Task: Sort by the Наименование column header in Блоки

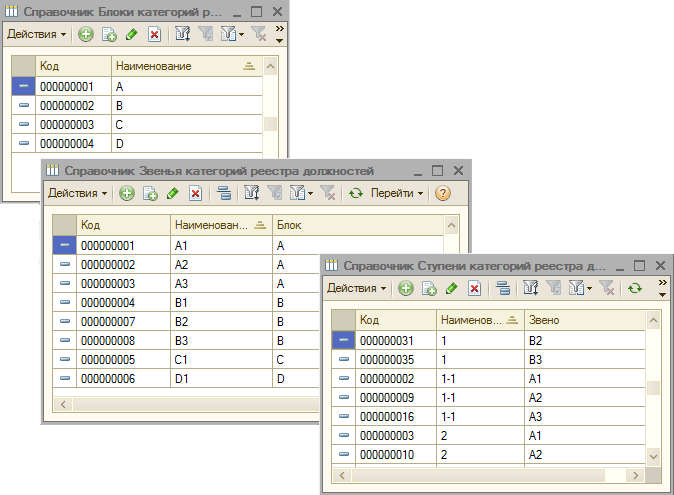Action: pos(153,66)
